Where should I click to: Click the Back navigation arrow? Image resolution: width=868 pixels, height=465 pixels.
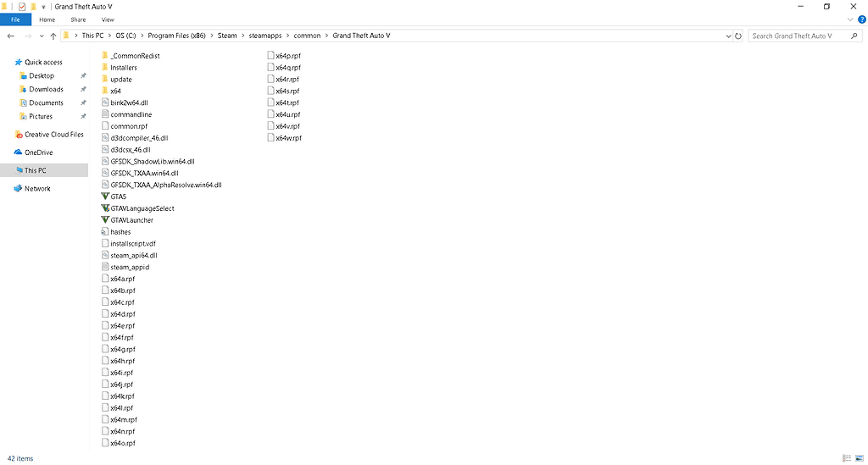point(10,36)
